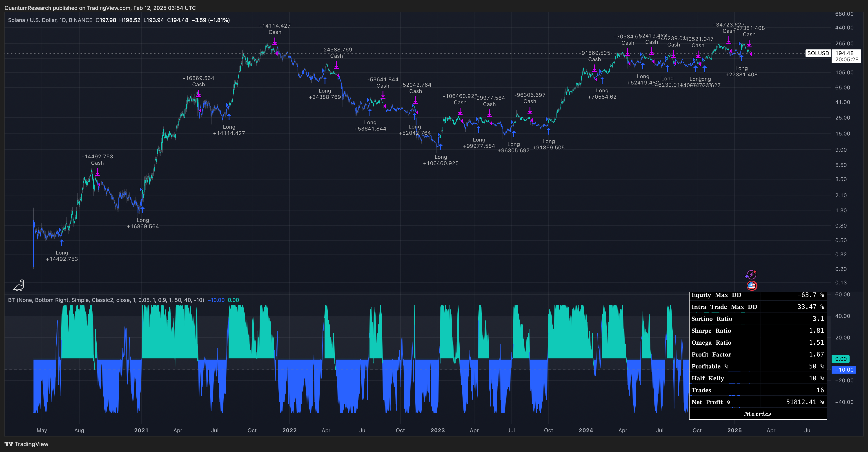Click blue Long arrow above +99977.584

(x=479, y=129)
